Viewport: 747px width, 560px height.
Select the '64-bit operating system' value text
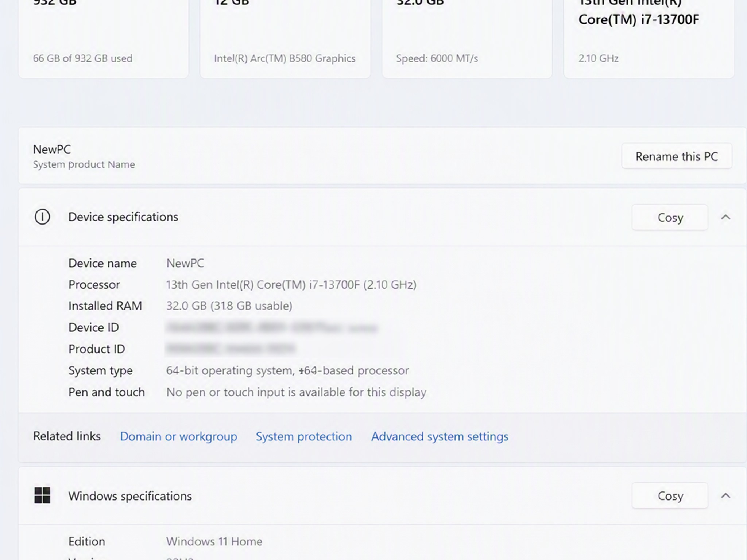[x=287, y=371]
